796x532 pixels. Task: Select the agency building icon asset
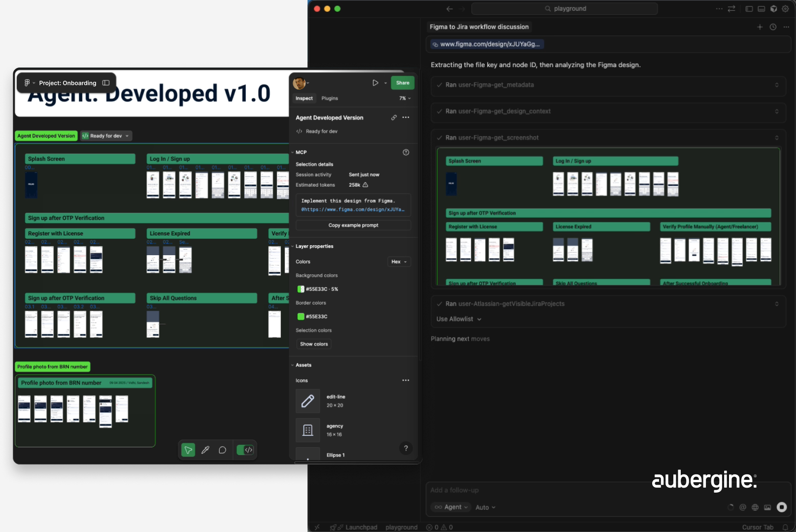click(x=308, y=430)
